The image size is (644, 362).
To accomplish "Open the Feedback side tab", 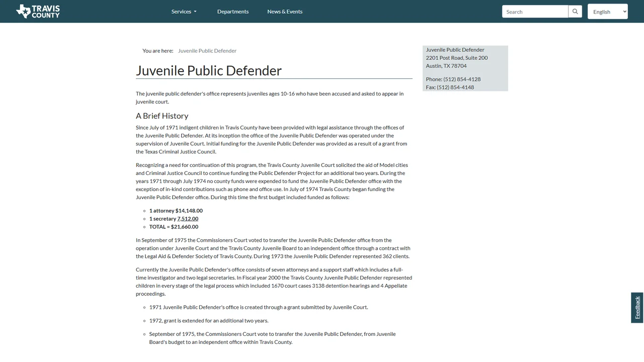I will (x=637, y=308).
